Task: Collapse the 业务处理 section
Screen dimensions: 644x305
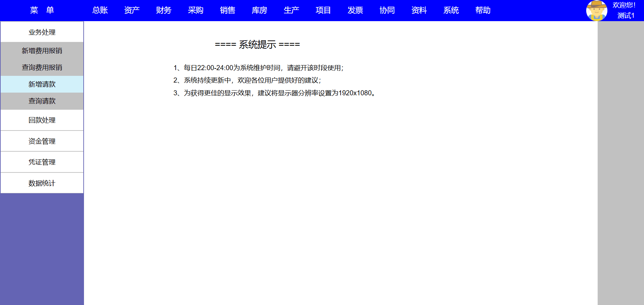Action: pos(42,32)
